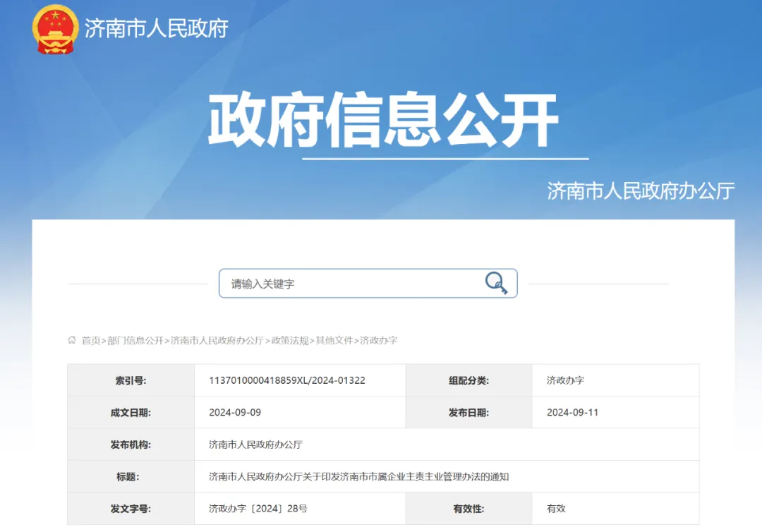Click document number 济政办字〔2024〕28号
This screenshot has height=532, width=762.
(258, 508)
